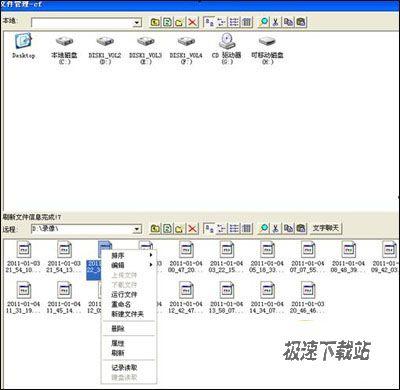Choose 删除 delete from context menu

coord(129,329)
